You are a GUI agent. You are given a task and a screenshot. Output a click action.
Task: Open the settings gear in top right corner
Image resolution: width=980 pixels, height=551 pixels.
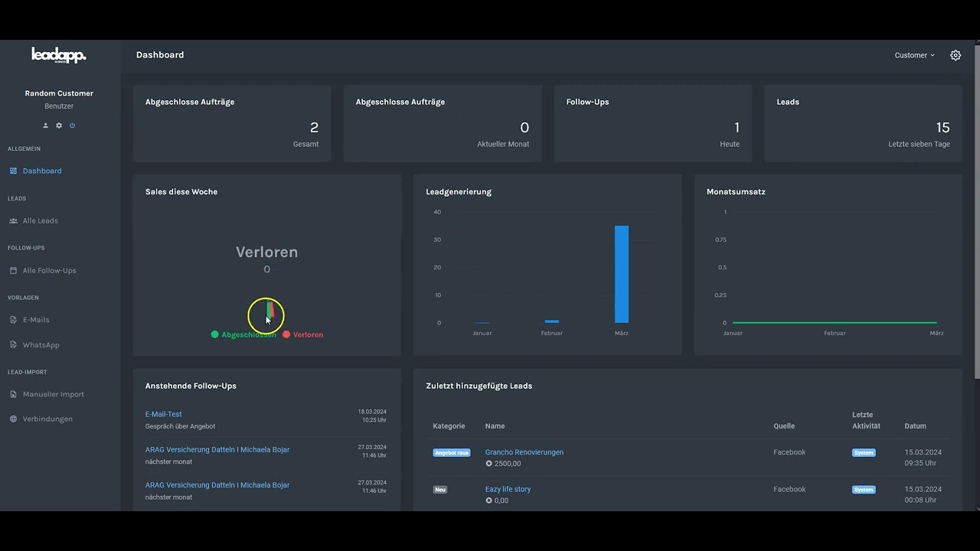[x=955, y=55]
